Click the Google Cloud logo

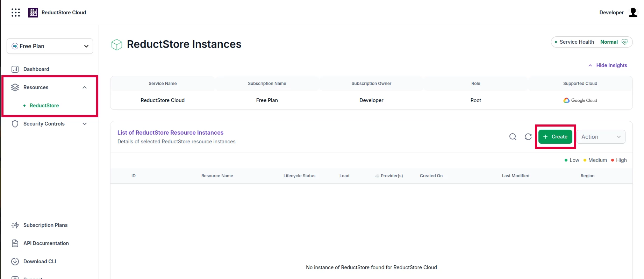(x=580, y=100)
